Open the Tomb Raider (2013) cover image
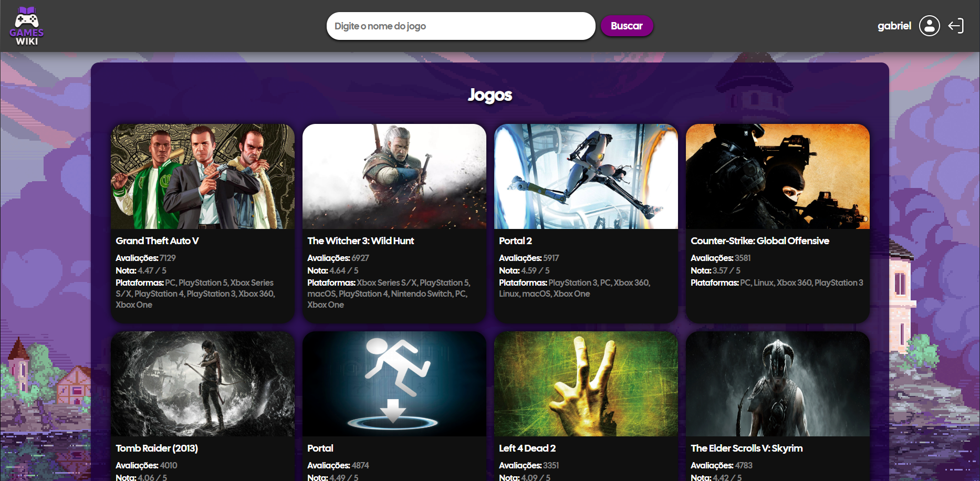This screenshot has height=481, width=980. coord(203,384)
